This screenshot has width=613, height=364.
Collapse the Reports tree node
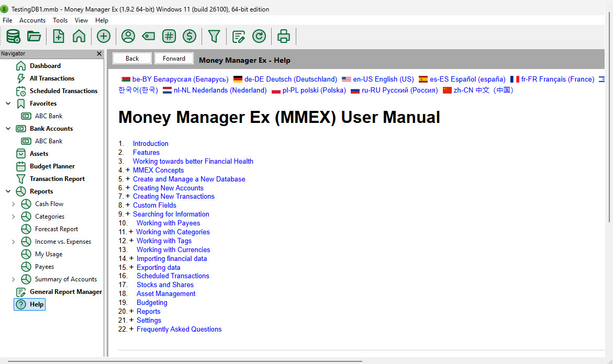[x=8, y=191]
